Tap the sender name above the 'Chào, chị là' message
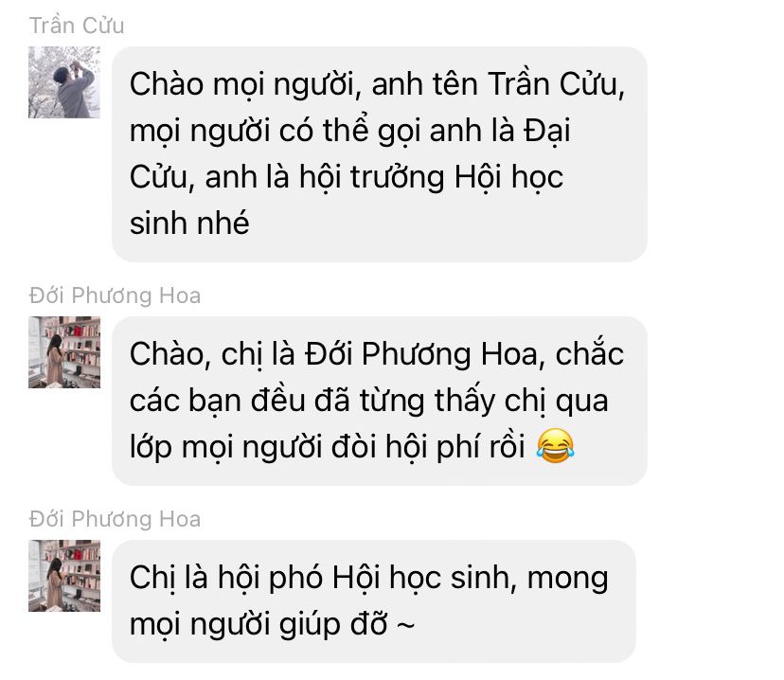The height and width of the screenshot is (680, 784). pyautogui.click(x=115, y=295)
